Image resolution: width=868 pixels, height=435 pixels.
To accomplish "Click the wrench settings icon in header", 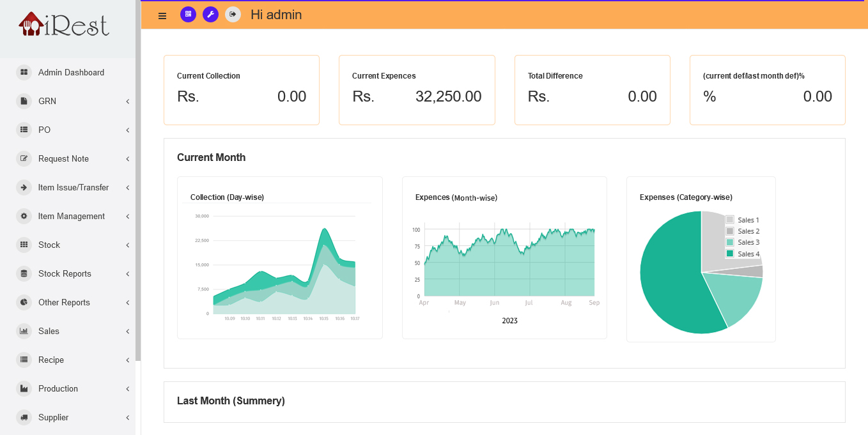I will pos(210,14).
